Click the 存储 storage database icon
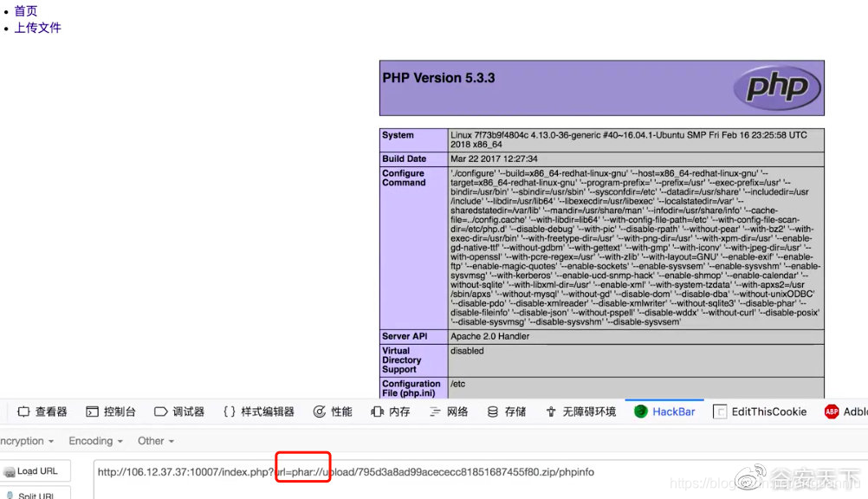This screenshot has width=868, height=499. pyautogui.click(x=493, y=412)
